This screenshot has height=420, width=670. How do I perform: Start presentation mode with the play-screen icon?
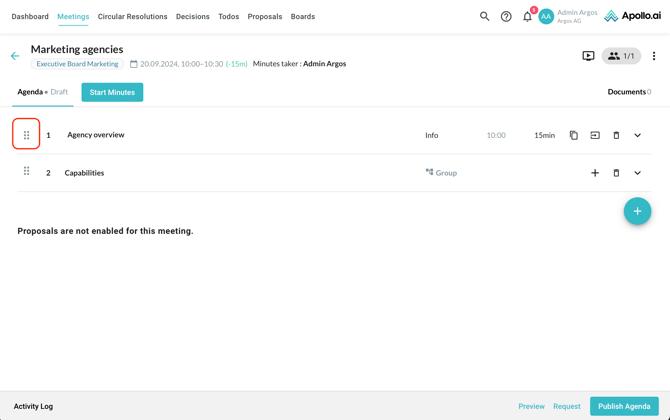coord(588,56)
